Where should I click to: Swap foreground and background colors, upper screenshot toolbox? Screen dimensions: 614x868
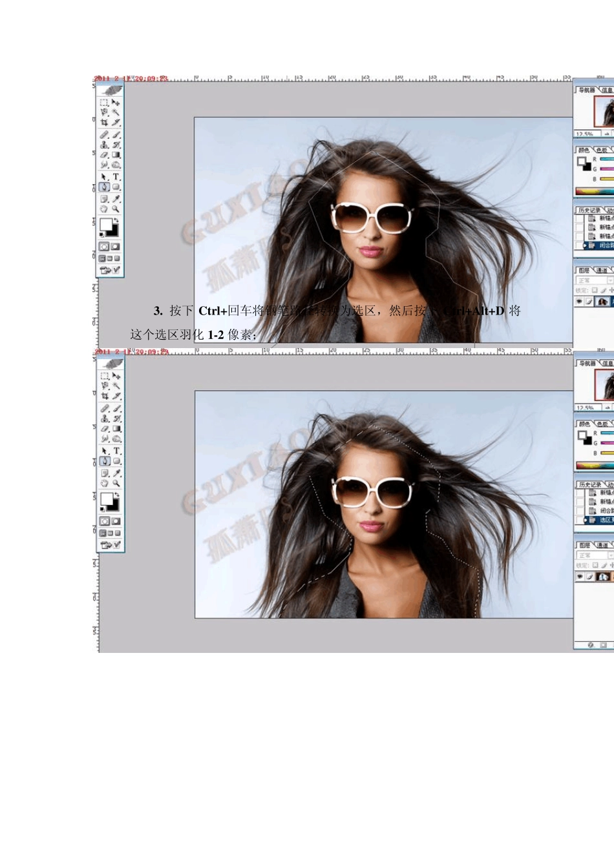pos(116,221)
